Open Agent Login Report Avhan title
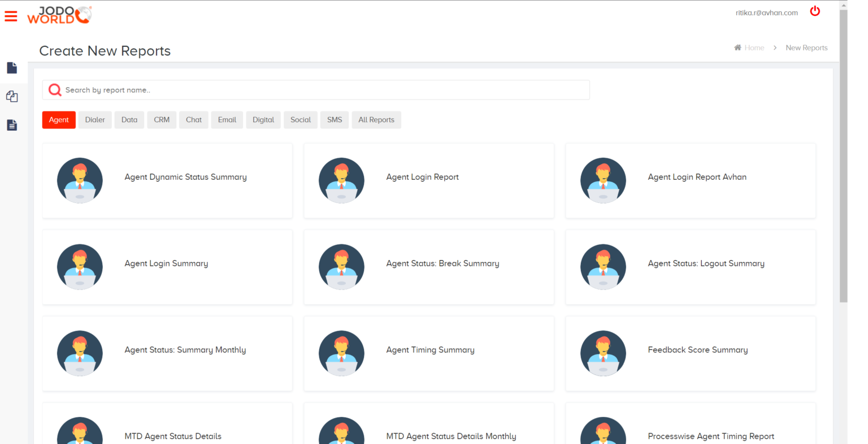868x444 pixels. point(697,177)
